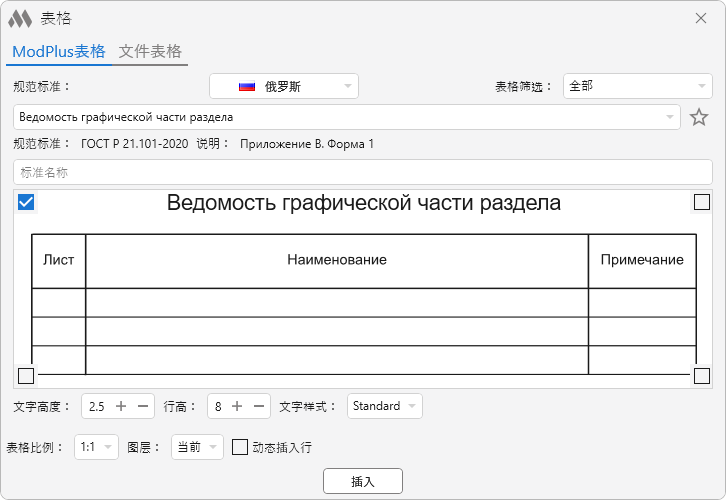The height and width of the screenshot is (500, 726).
Task: Increase text height with plus icon
Action: [121, 406]
